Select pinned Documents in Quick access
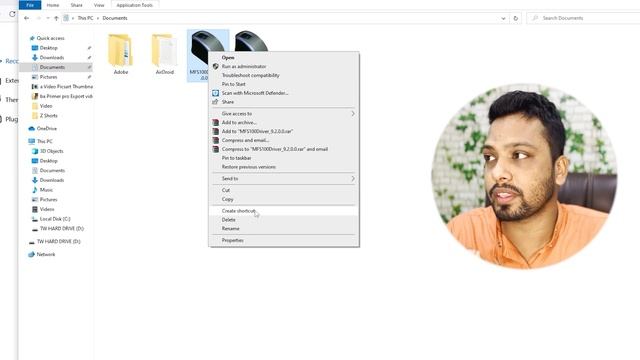This screenshot has width=640, height=360. point(52,67)
